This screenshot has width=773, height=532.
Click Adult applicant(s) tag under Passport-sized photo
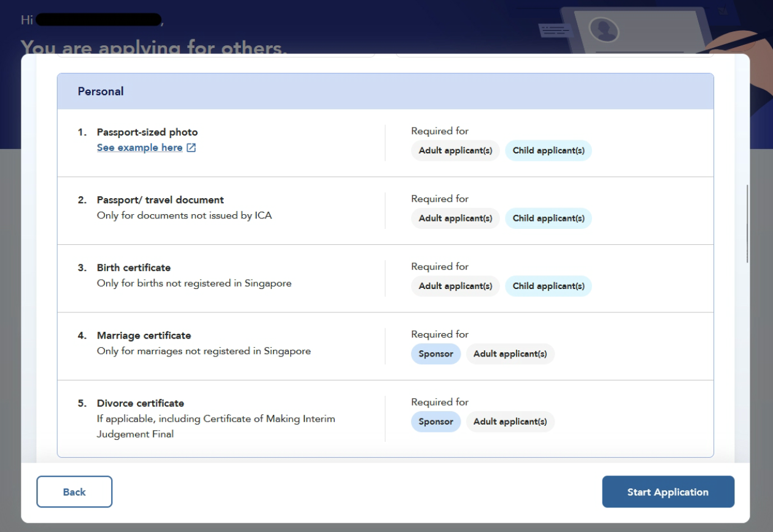[x=456, y=150]
